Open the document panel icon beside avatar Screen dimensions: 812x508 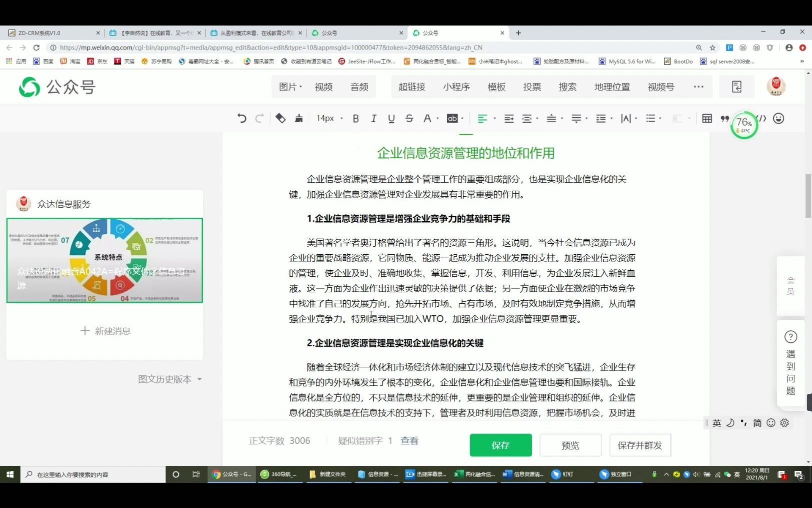[736, 87]
